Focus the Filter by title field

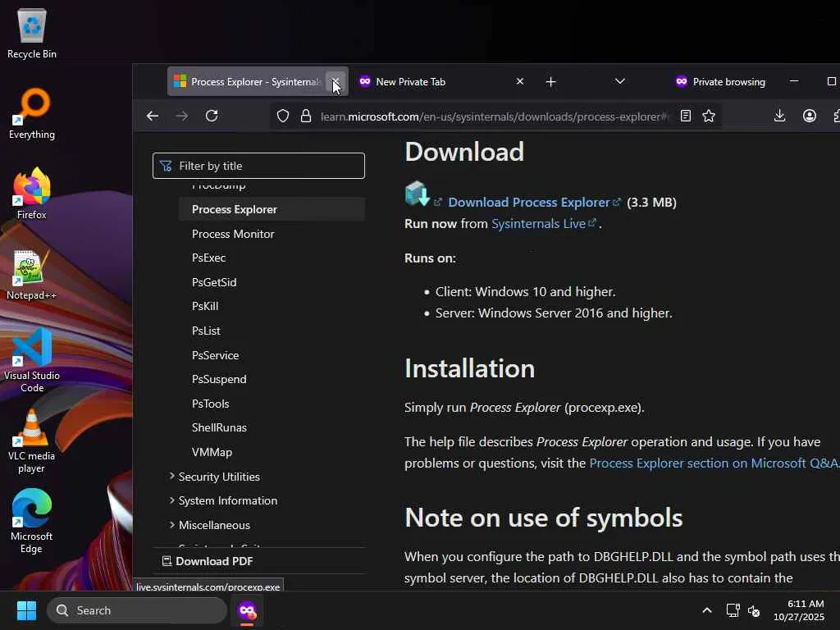pyautogui.click(x=258, y=166)
